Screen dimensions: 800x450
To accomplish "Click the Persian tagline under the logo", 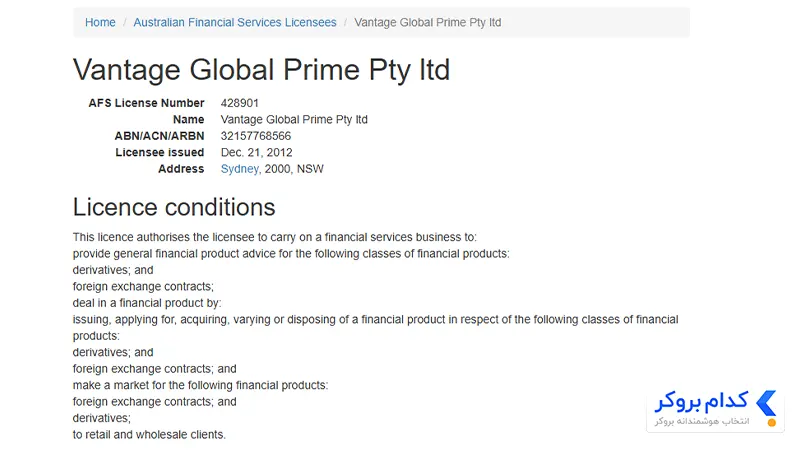I will click(x=702, y=421).
